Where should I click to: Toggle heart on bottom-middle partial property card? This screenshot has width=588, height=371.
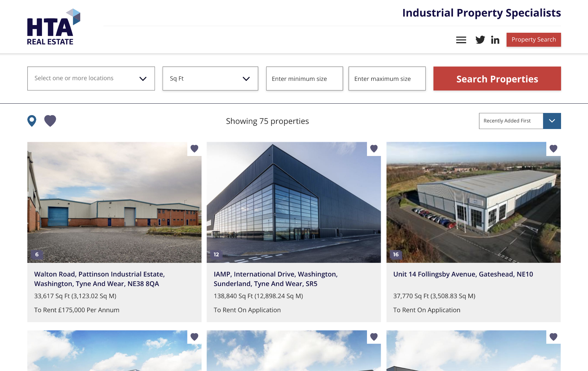[x=374, y=337]
